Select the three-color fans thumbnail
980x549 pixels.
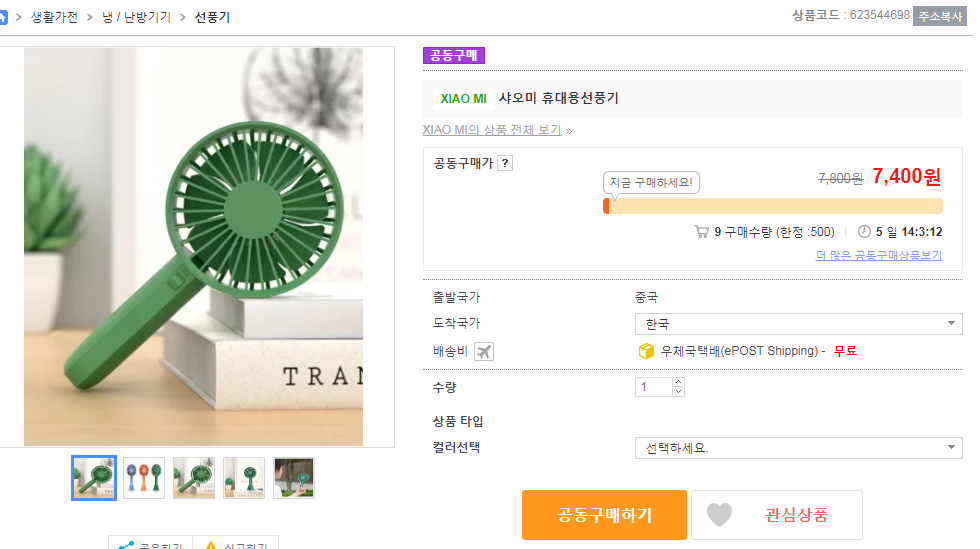[x=144, y=478]
